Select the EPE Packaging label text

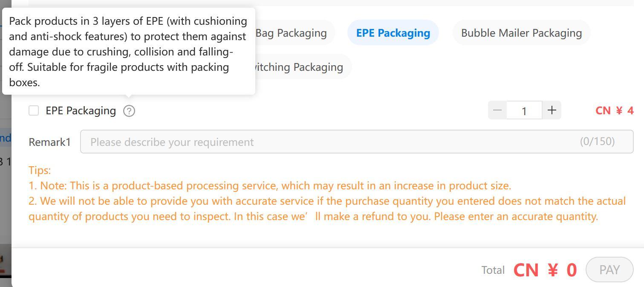pyautogui.click(x=81, y=111)
